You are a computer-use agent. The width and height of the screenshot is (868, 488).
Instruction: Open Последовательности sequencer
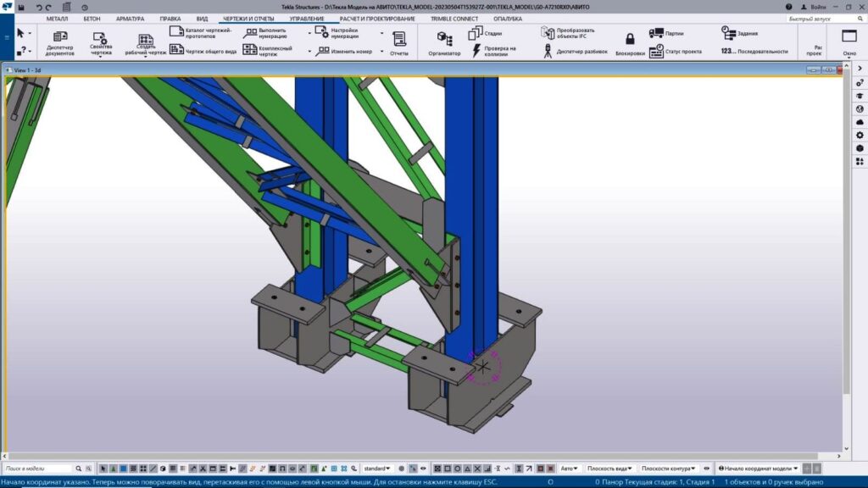point(754,51)
